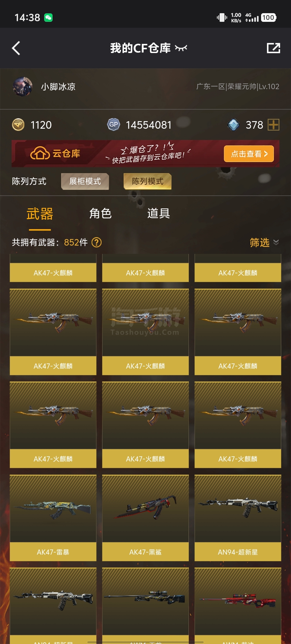Viewport: 291px width, 644px height.
Task: Expand the chevron next to 筛选
Action: 276,242
